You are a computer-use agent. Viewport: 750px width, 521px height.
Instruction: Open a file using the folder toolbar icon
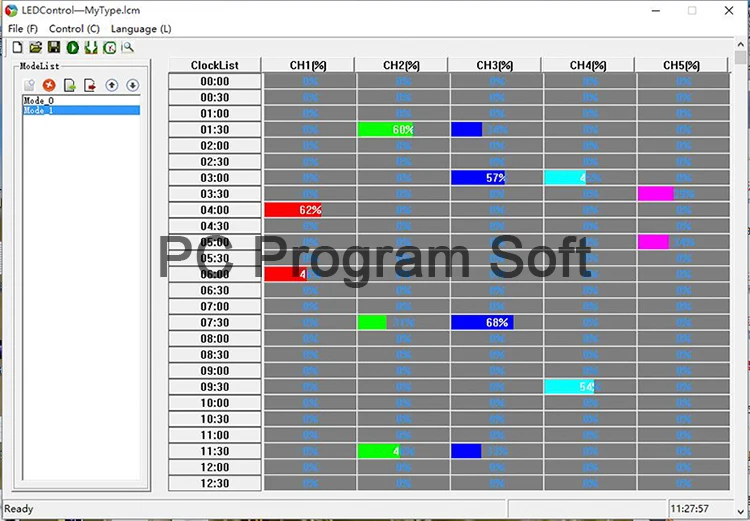pos(35,47)
